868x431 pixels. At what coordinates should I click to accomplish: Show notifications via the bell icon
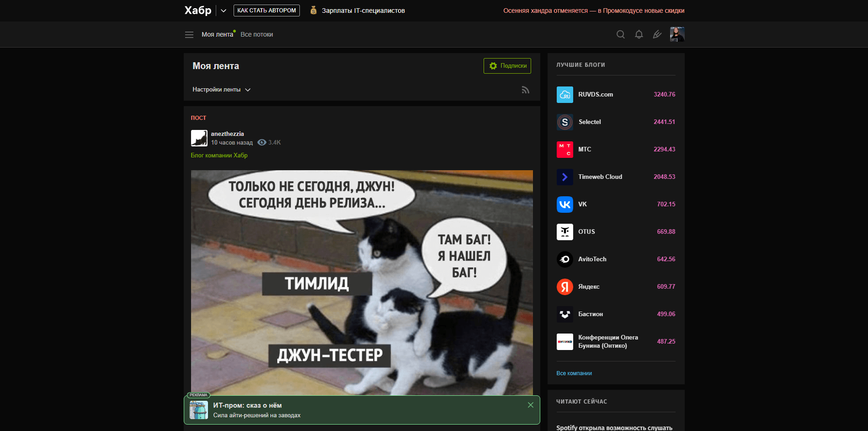tap(639, 34)
